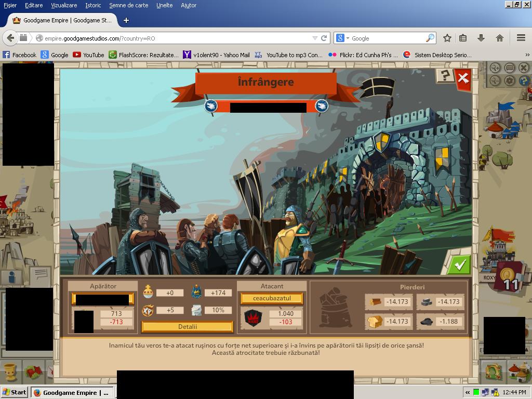Viewport: 532px width, 399px height.
Task: Show the bookmarks list icon
Action: 463,38
